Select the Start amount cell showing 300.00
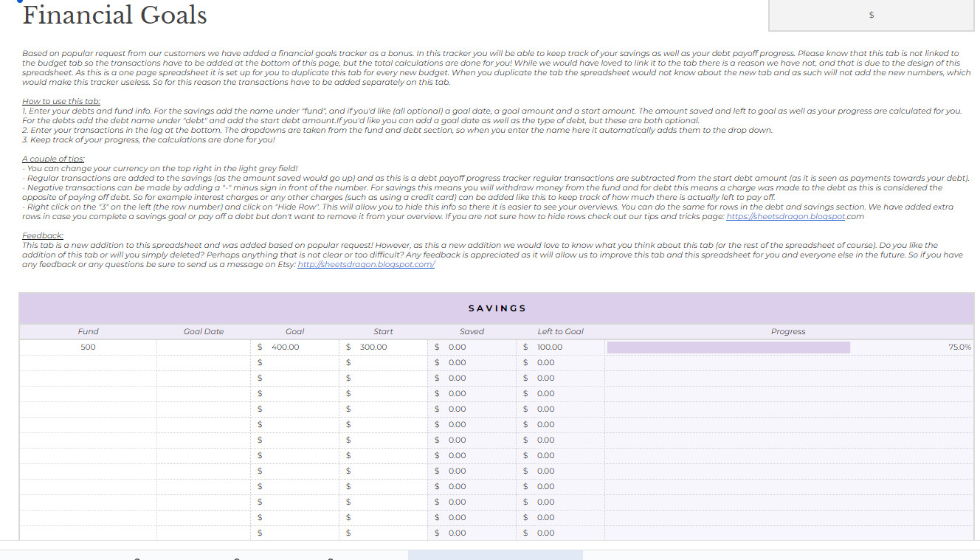 tap(384, 347)
